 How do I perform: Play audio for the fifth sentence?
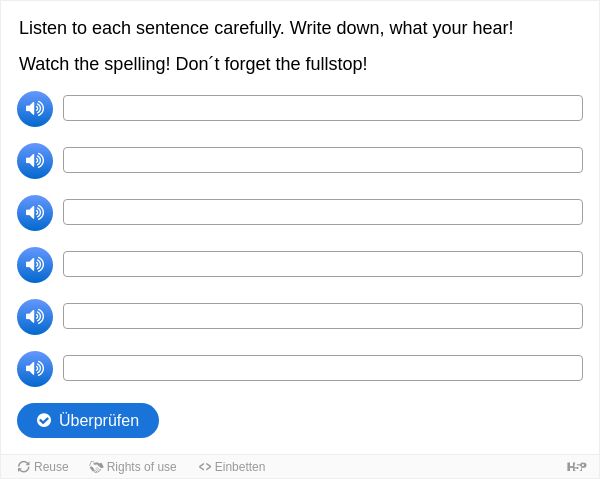click(x=35, y=317)
